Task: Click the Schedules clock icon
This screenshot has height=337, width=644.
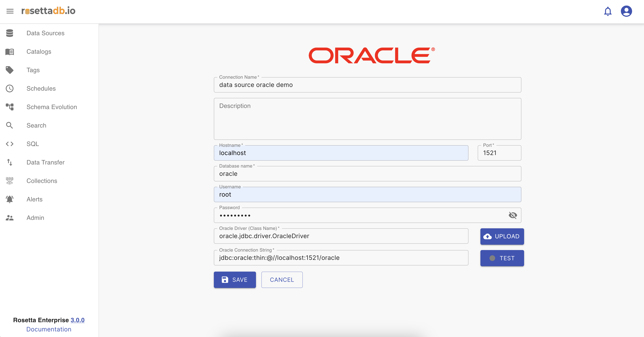Action: pos(9,88)
